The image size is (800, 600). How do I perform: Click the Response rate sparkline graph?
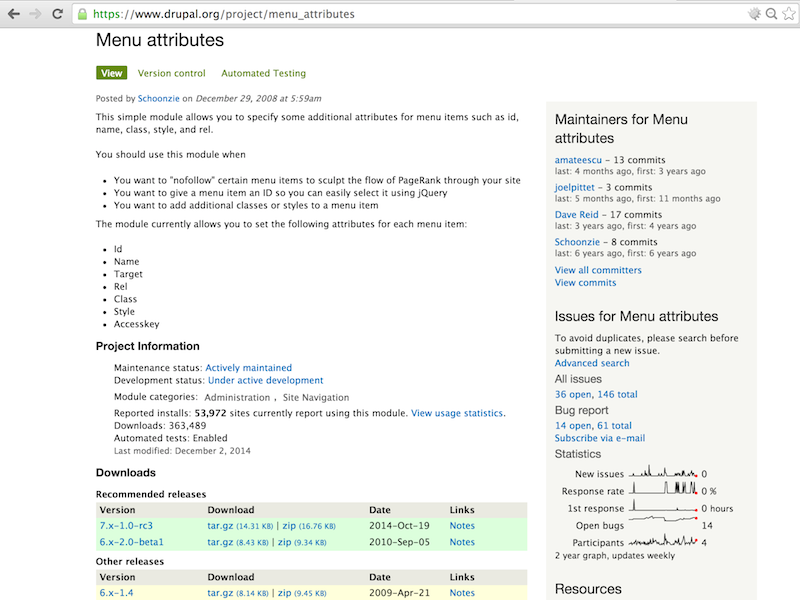tap(664, 490)
